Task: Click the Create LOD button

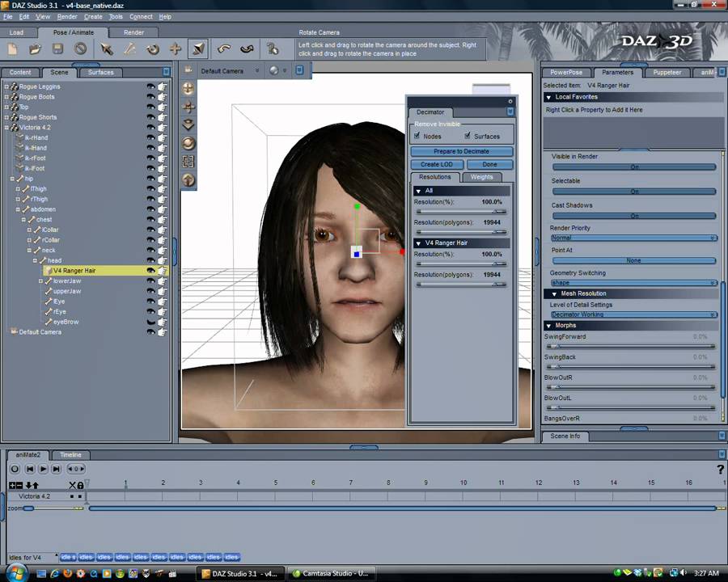Action: click(x=437, y=164)
